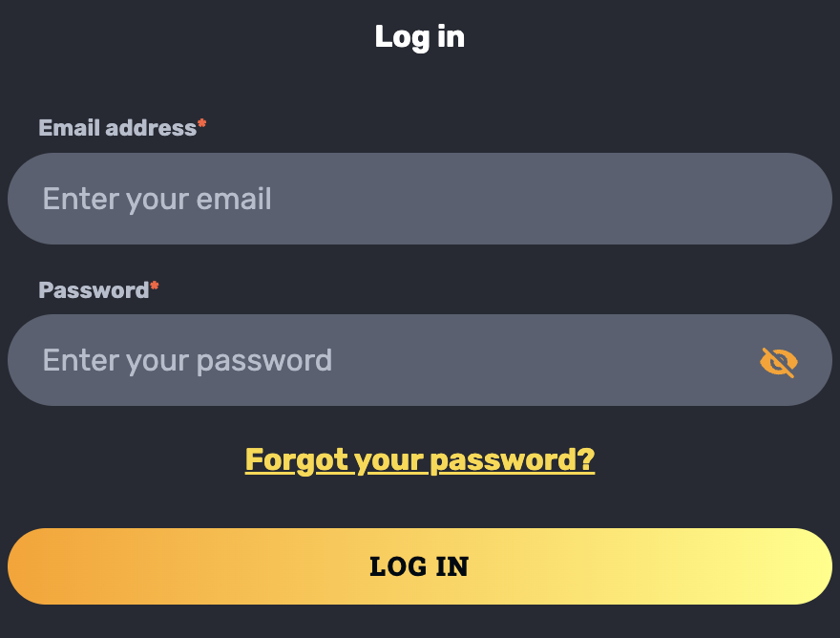Click the Log in page title
This screenshot has width=840, height=638.
(419, 36)
